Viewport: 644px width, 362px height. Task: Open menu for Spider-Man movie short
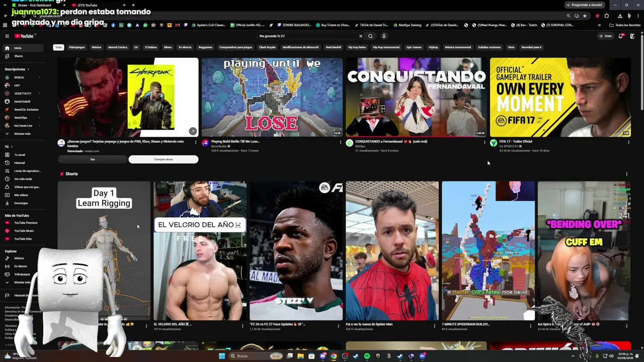pyautogui.click(x=435, y=325)
